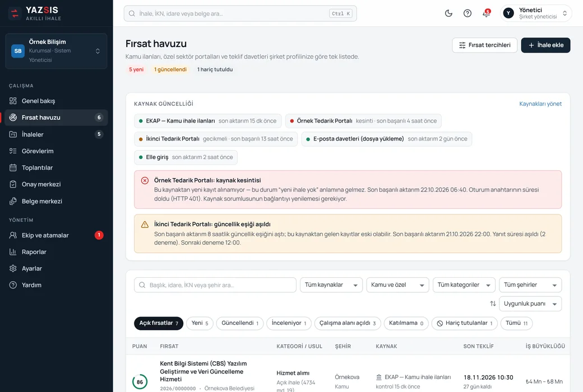Toggle the Yeni filter chip
Viewport: 583px width, 392px height.
[x=200, y=323]
